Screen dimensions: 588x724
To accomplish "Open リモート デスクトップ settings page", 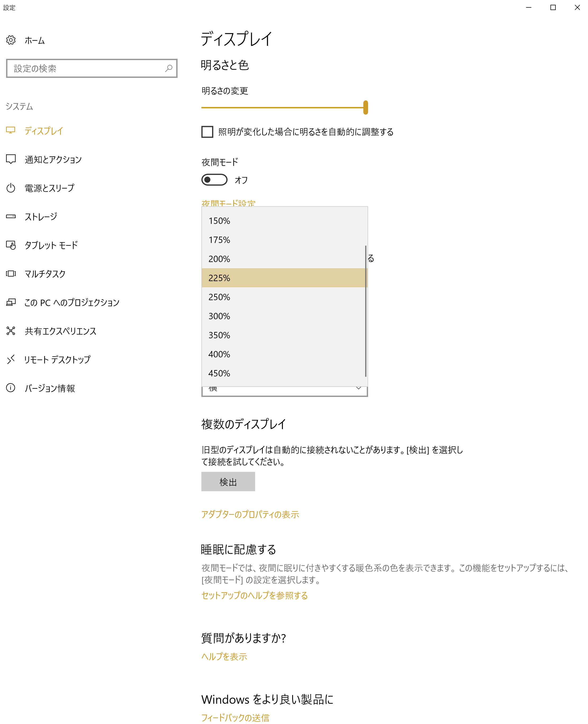I will click(57, 359).
